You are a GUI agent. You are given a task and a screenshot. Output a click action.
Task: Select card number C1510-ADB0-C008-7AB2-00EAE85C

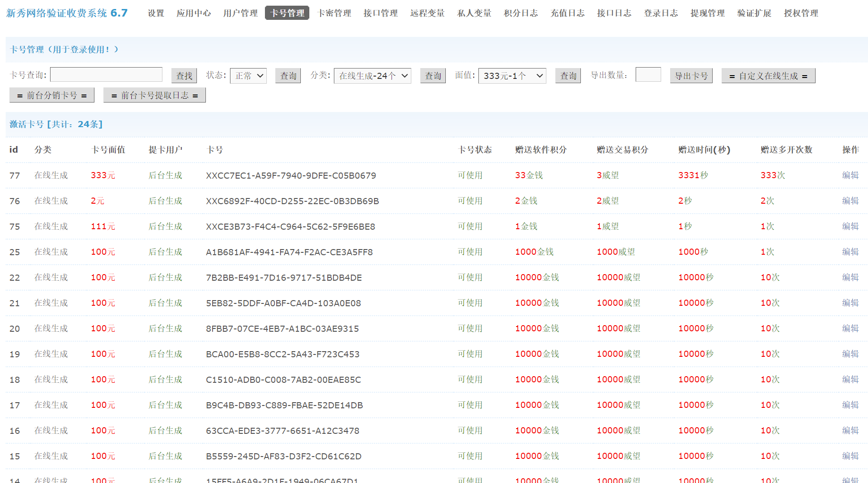[x=283, y=380]
